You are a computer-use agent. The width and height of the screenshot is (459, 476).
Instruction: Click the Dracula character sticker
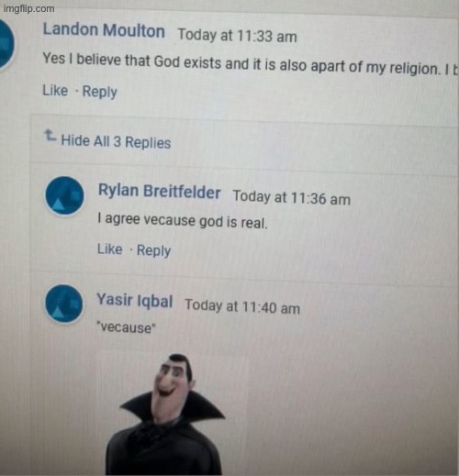[x=165, y=415]
